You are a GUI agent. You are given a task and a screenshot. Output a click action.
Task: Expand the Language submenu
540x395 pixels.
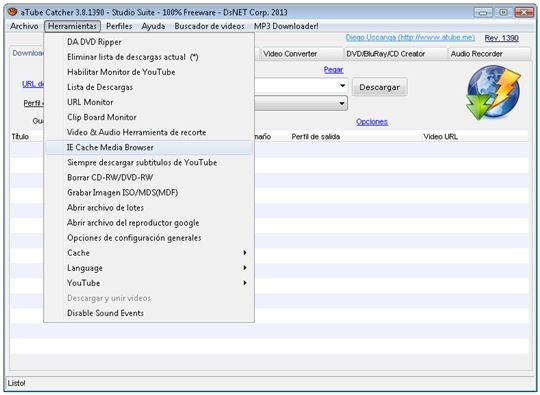pos(149,268)
